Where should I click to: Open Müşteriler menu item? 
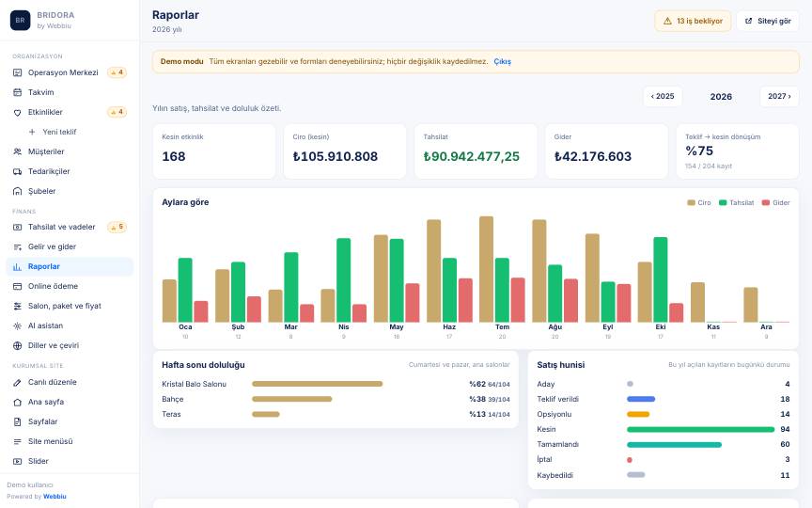70,151
